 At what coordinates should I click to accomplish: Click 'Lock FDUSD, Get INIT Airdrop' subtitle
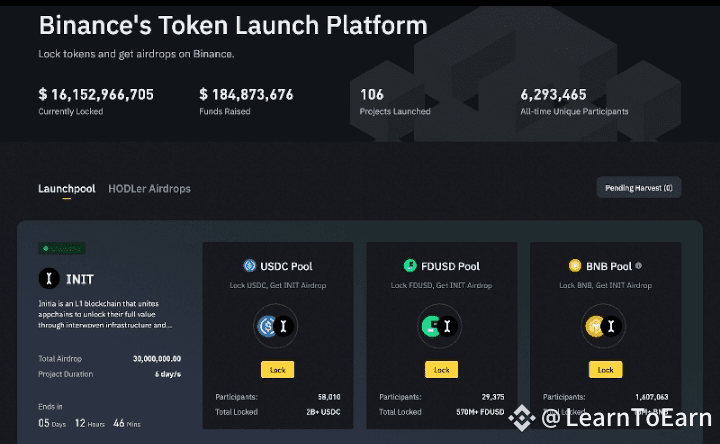(x=441, y=285)
